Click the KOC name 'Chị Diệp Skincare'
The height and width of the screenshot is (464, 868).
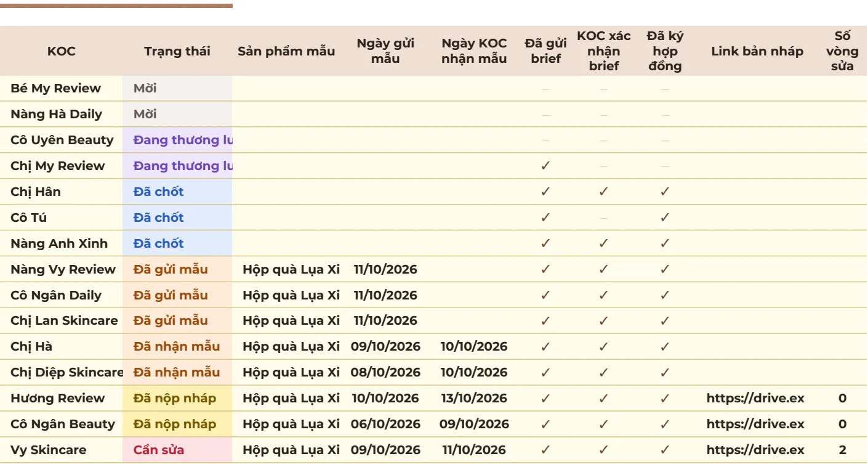(x=66, y=372)
